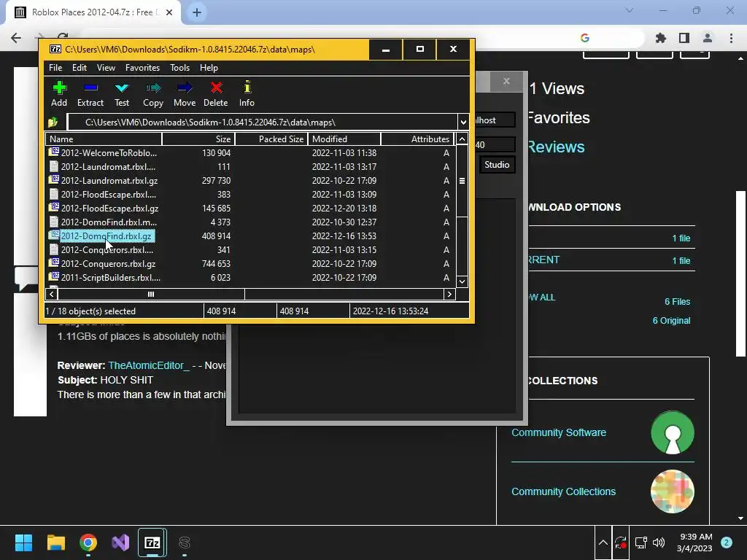
Task: Open the Favorites menu
Action: pos(142,68)
